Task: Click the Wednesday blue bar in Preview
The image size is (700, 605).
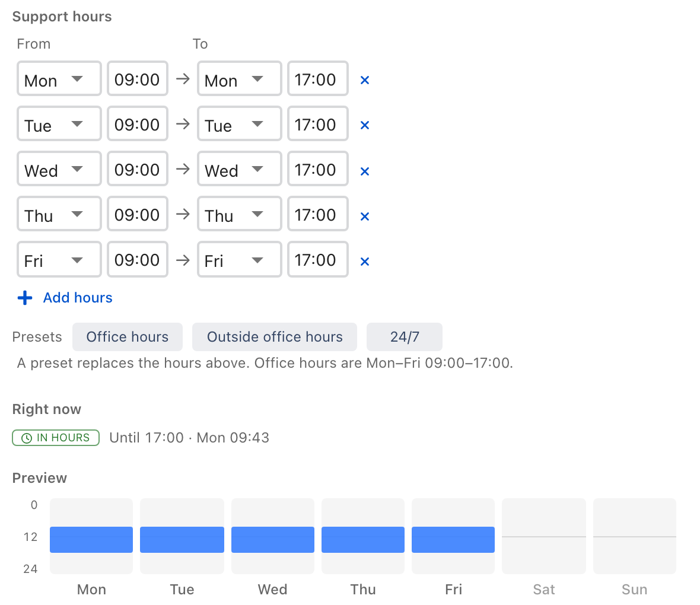Action: pos(273,540)
